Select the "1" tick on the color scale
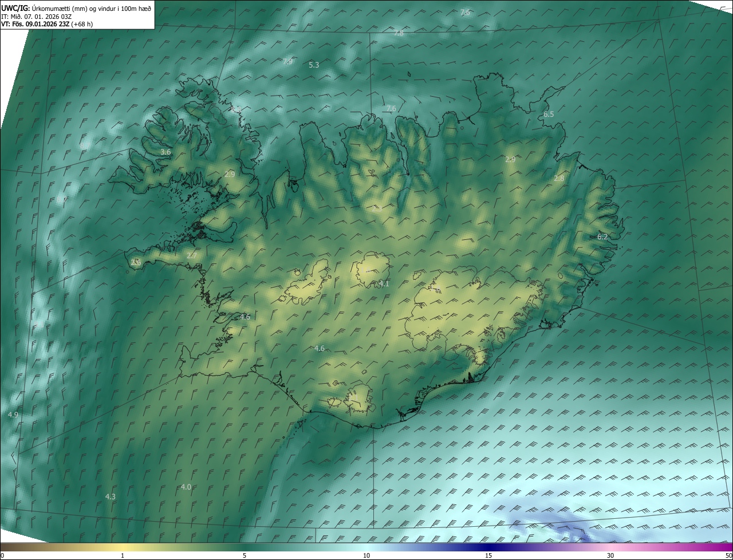 pos(123,556)
